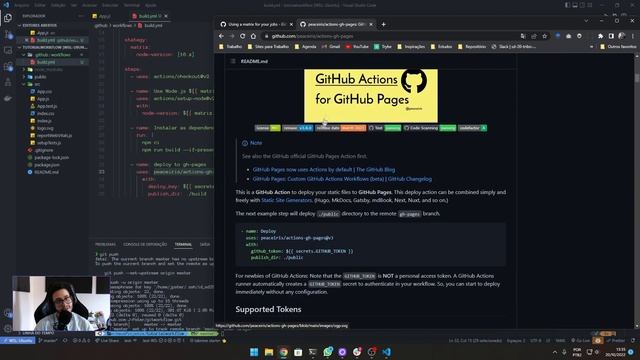Open README outline list icon
Screen dimensions: 640x360
(x=233, y=61)
